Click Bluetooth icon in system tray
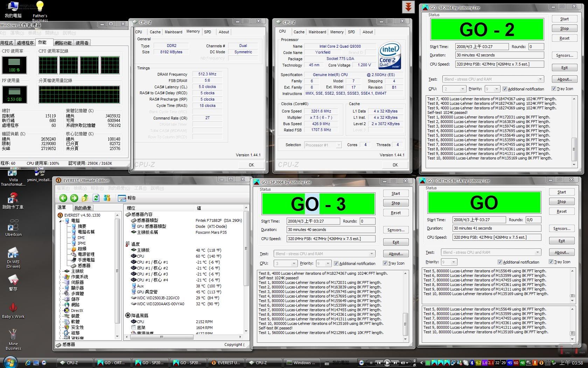588x368 pixels. (471, 363)
